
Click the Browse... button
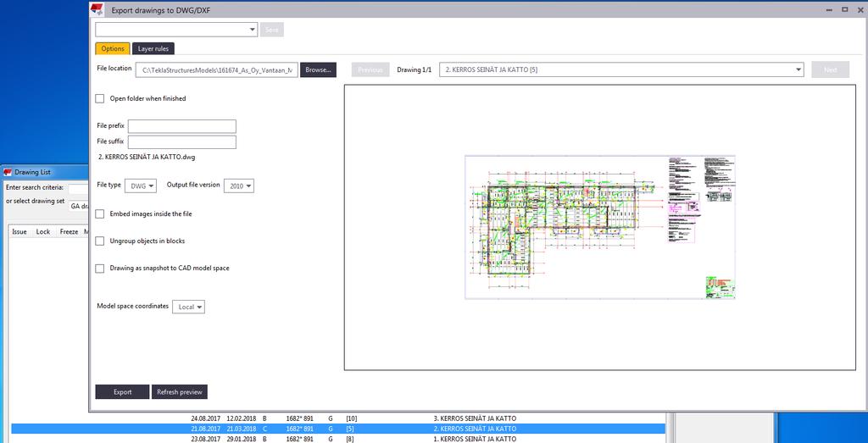click(x=319, y=70)
